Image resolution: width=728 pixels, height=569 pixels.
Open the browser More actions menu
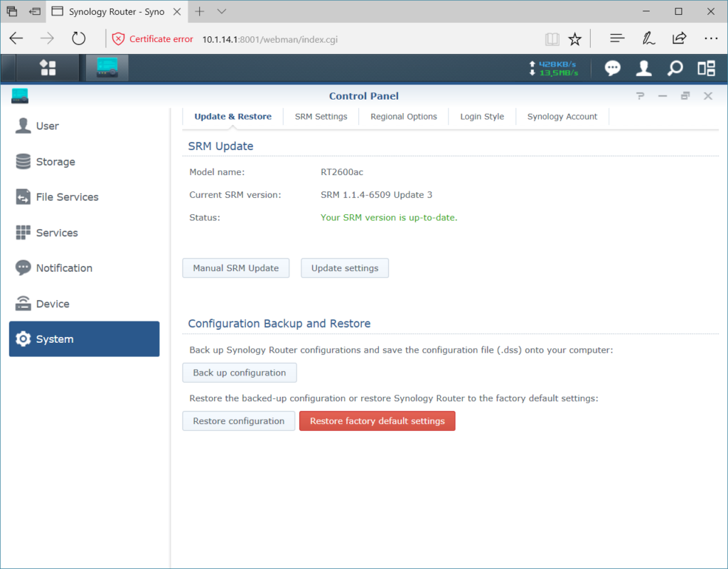pyautogui.click(x=711, y=38)
